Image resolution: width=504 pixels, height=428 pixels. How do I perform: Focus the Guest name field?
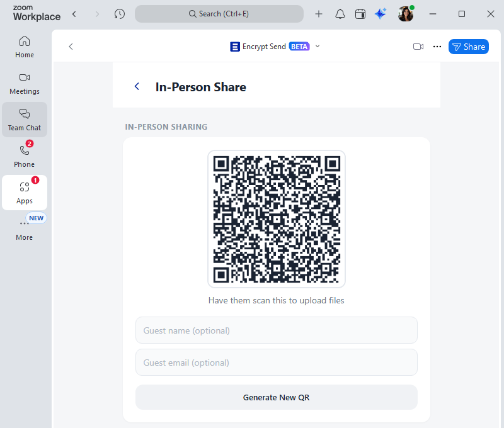click(277, 330)
